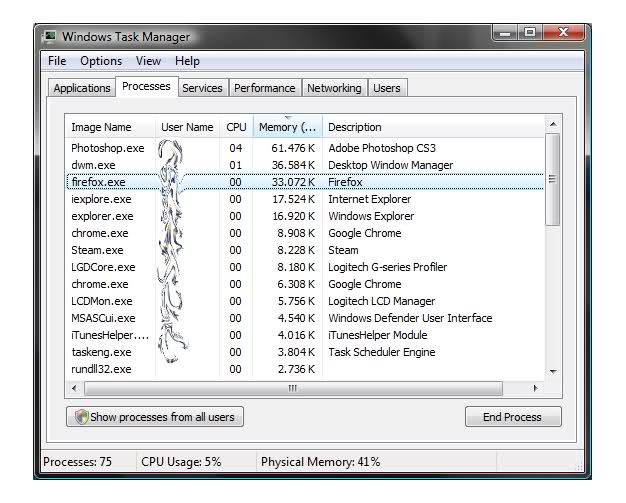Screen dimensions: 626x503
Task: Click Show processes from all users
Action: point(155,417)
